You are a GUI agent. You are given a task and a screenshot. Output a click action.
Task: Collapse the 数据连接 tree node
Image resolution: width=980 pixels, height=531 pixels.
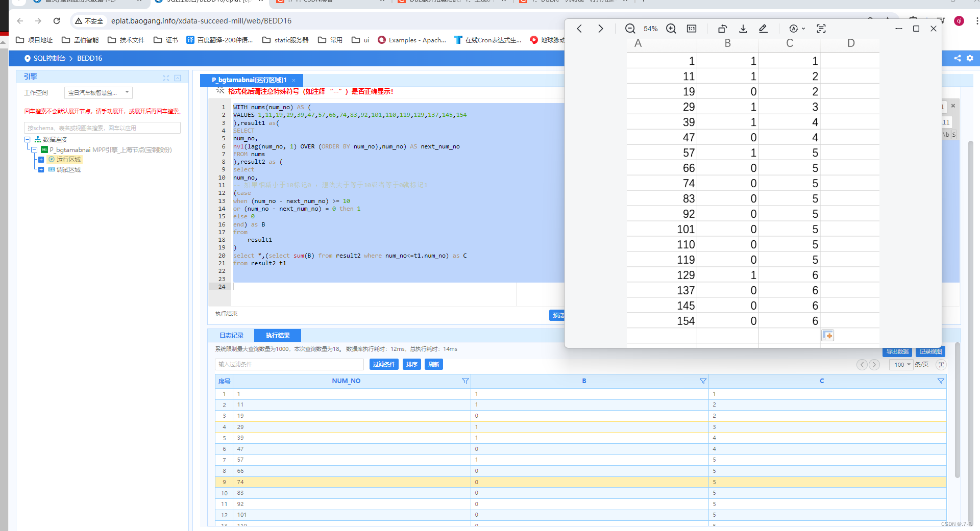click(28, 139)
